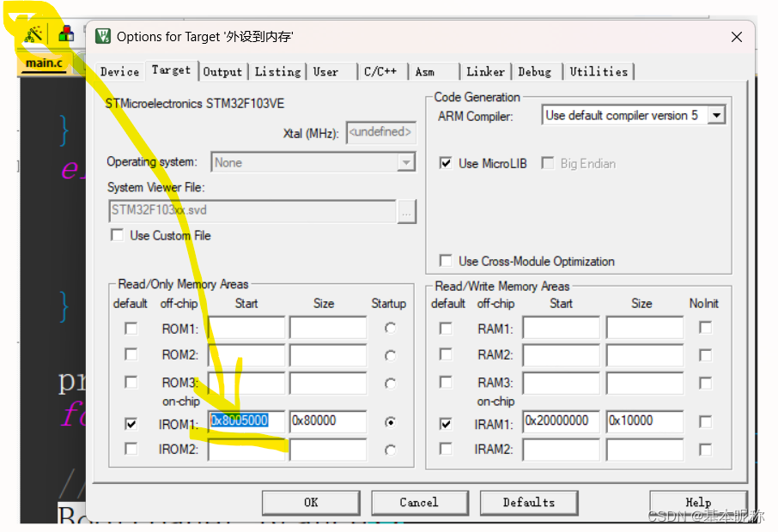Click the RAM2 Size field
The height and width of the screenshot is (532, 778).
coord(645,355)
